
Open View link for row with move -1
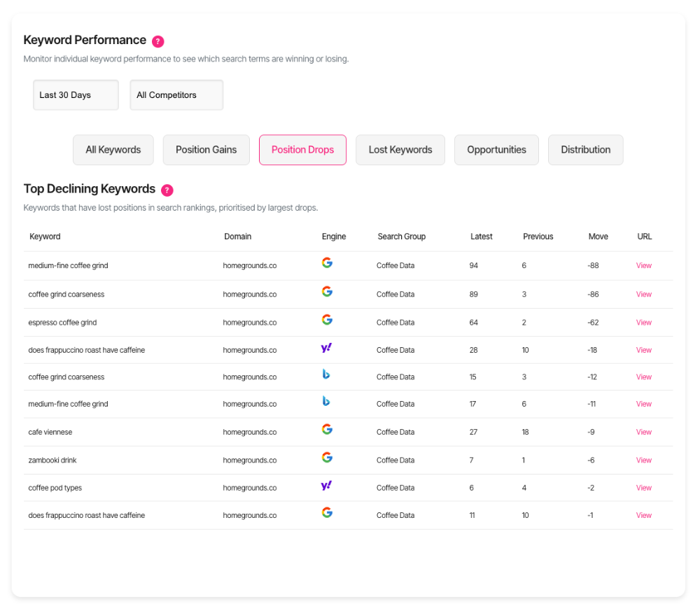(644, 516)
